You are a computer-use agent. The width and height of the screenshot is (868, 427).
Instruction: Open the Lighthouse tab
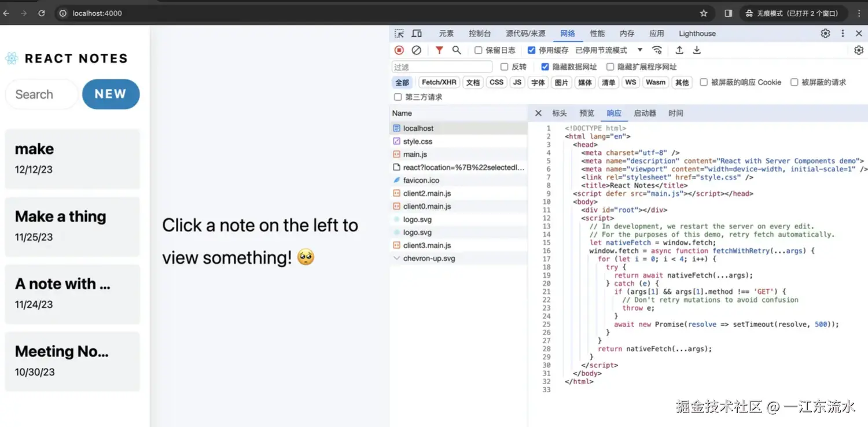(x=697, y=34)
